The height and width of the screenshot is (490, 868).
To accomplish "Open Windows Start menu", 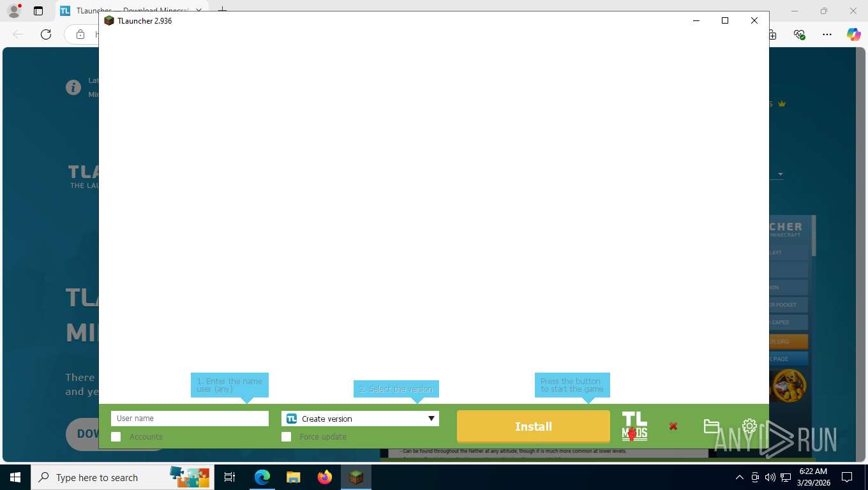I will (15, 477).
